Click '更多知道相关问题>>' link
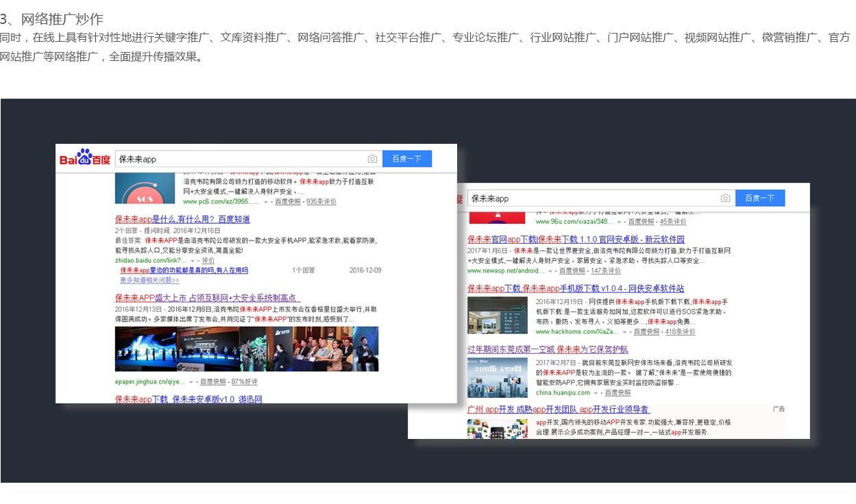Screen dimensions: 856x504 [149, 280]
